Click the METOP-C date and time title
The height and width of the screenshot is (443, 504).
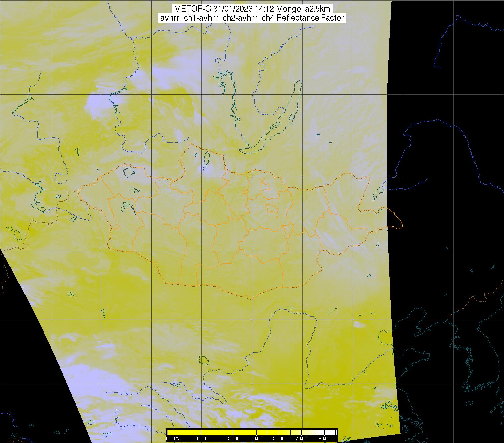(252, 9)
